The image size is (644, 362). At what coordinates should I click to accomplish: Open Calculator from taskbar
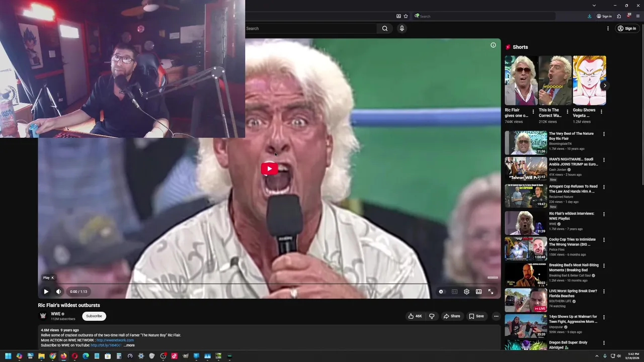pyautogui.click(x=119, y=356)
